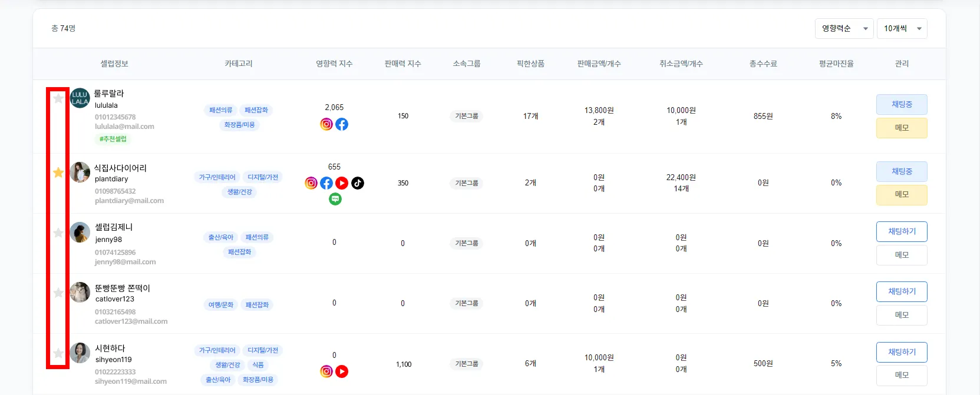This screenshot has width=980, height=395.
Task: Open the 영향력순 sort dropdown
Action: point(844,28)
